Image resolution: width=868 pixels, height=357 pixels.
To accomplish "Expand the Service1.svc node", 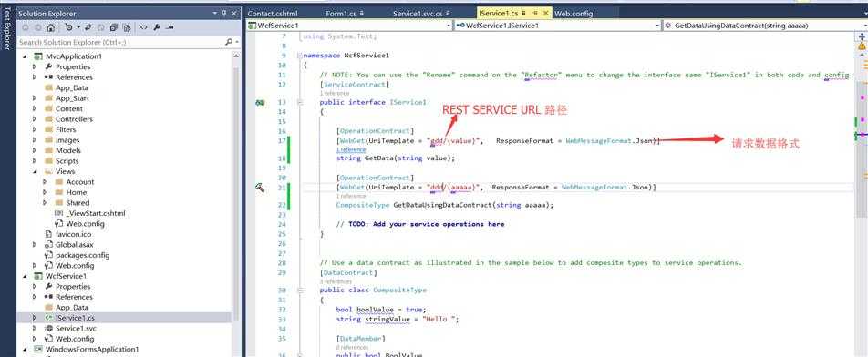I will (x=35, y=328).
